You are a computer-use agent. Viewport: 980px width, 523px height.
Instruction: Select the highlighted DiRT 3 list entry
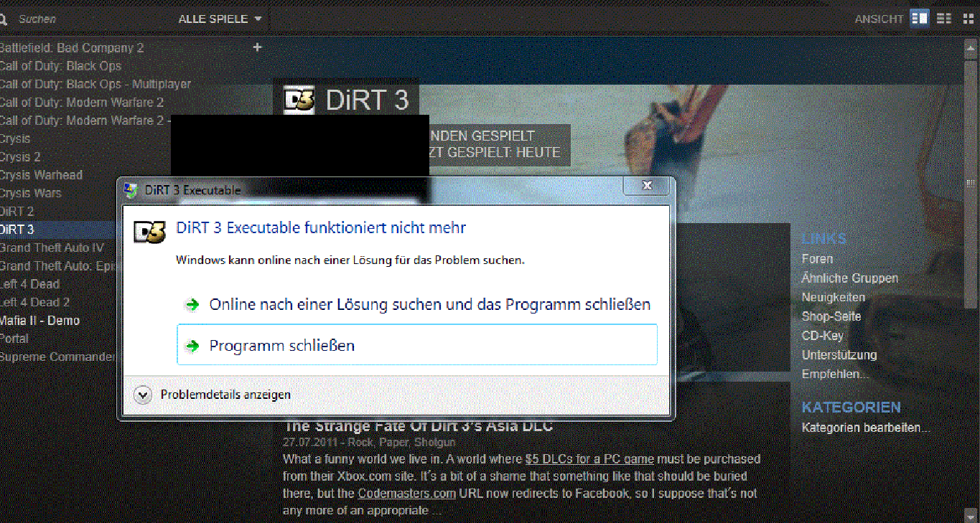pos(58,230)
